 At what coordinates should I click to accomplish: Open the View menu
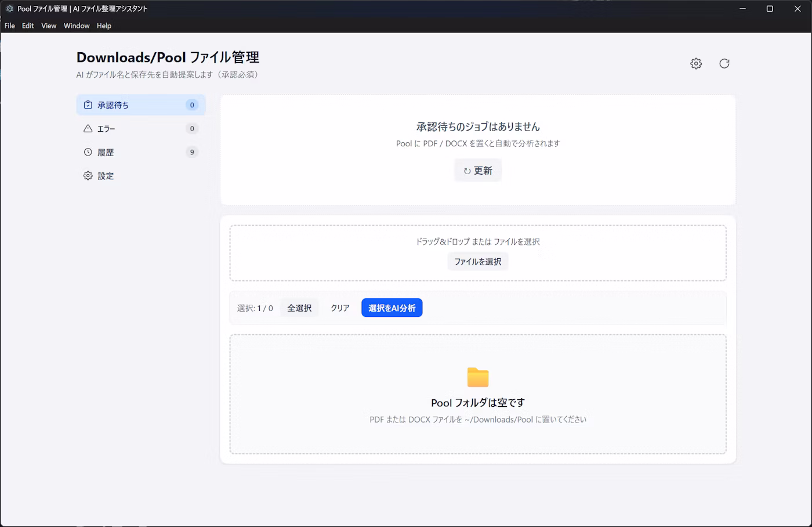(x=49, y=26)
